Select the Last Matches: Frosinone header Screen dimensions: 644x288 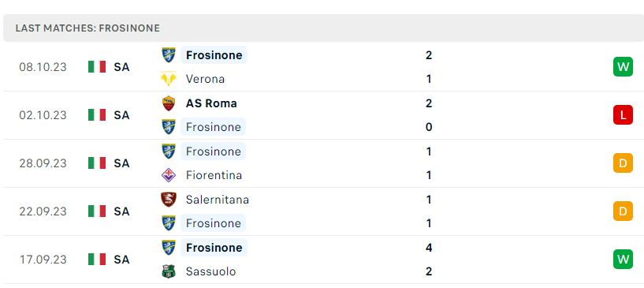[x=87, y=28]
